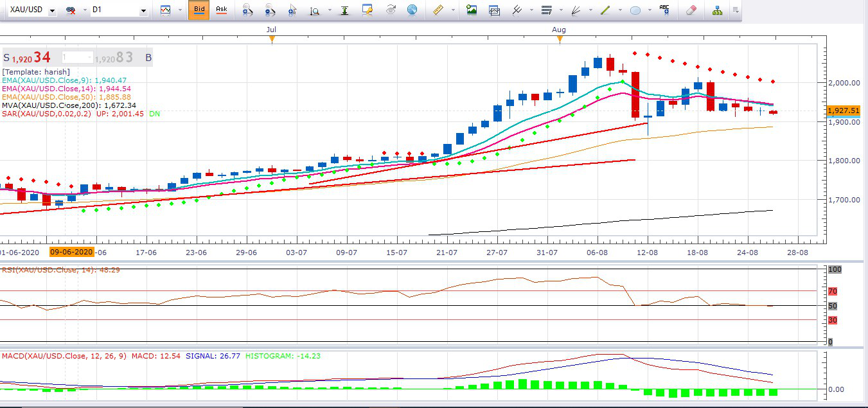Open the toolbar overflow options

(735, 10)
